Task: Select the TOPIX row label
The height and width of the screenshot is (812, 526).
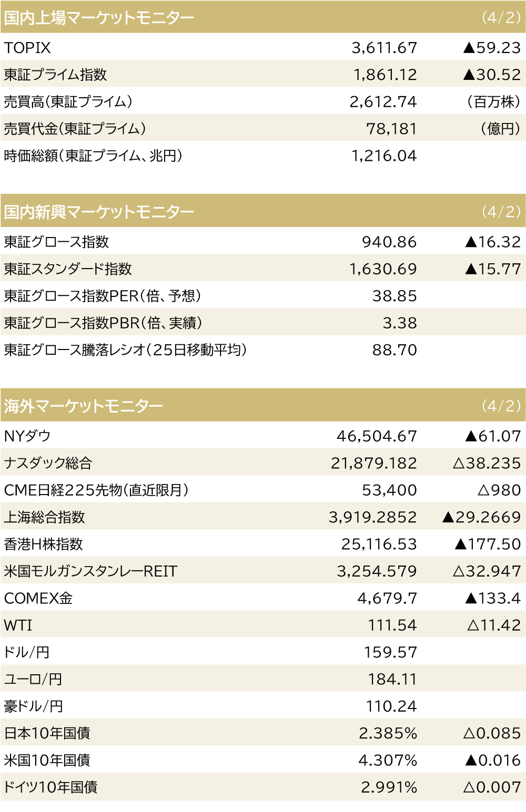Action: click(x=27, y=48)
